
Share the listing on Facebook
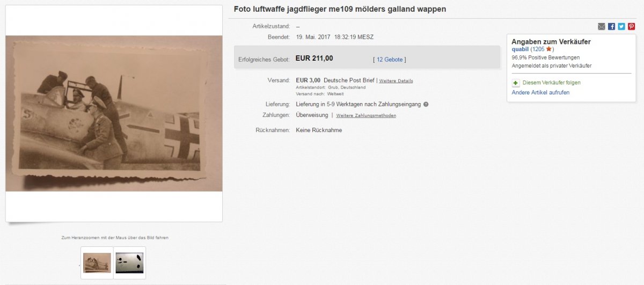coord(612,26)
